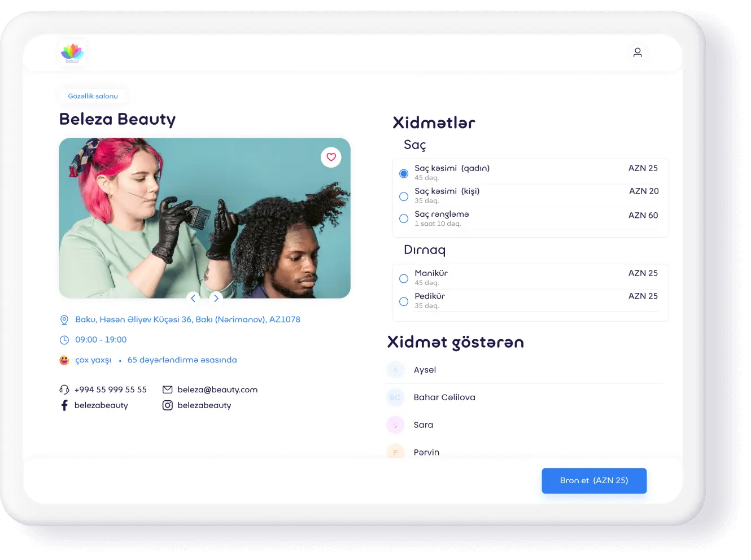The image size is (751, 560).
Task: Choose the Saç rəngləmə service option
Action: 404,218
